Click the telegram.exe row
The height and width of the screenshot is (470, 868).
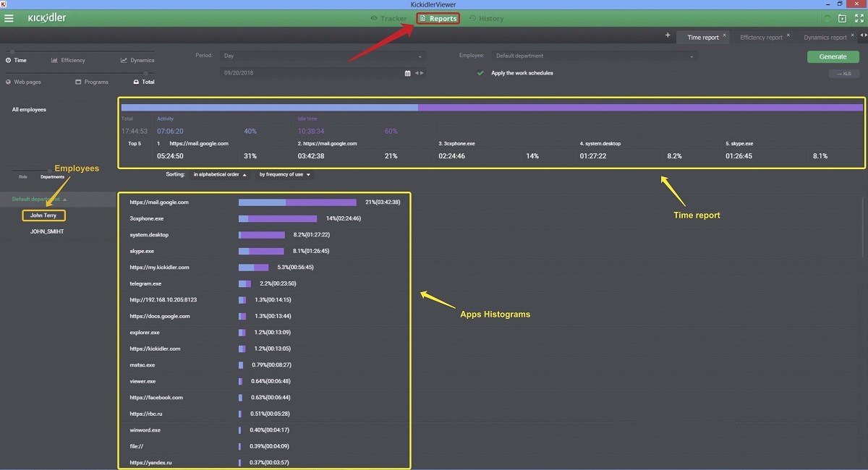coord(264,283)
